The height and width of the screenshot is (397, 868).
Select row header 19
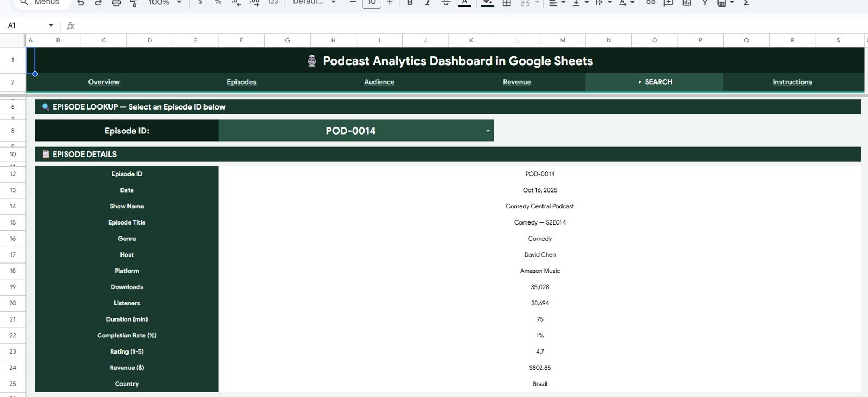[12, 287]
